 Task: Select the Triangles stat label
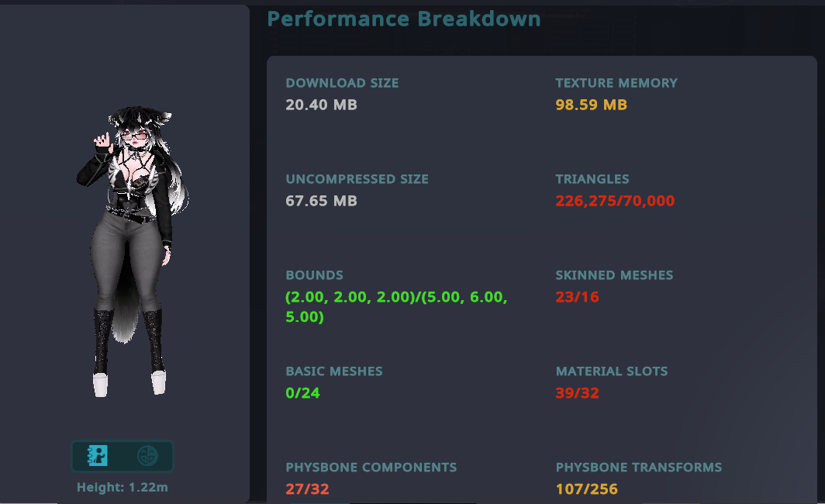pyautogui.click(x=592, y=179)
